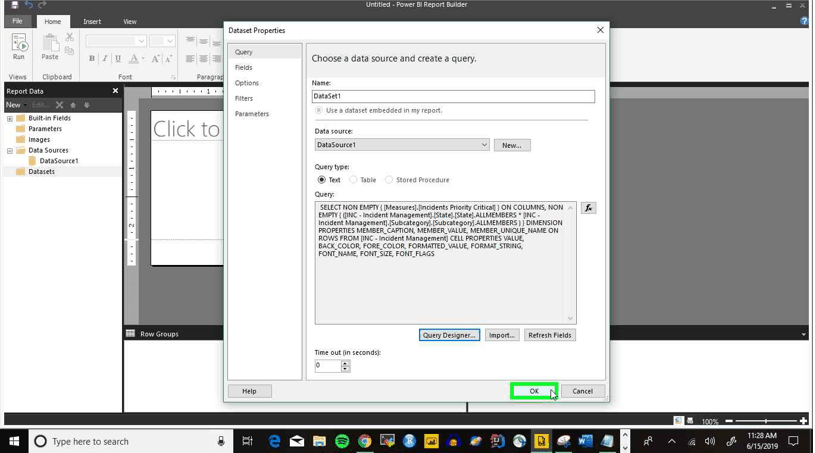Click the move up arrow in Report Data toolbar
Screen dimensions: 815x453
[x=73, y=105]
